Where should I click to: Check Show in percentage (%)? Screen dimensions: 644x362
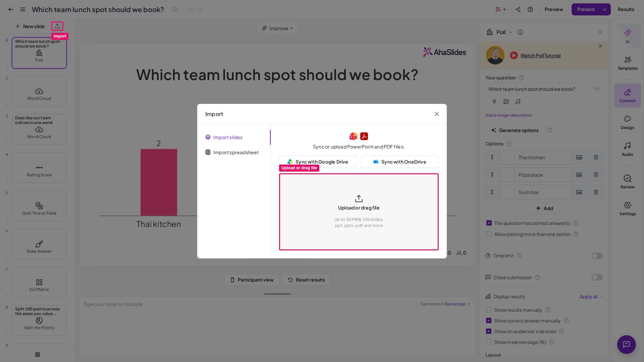click(489, 342)
